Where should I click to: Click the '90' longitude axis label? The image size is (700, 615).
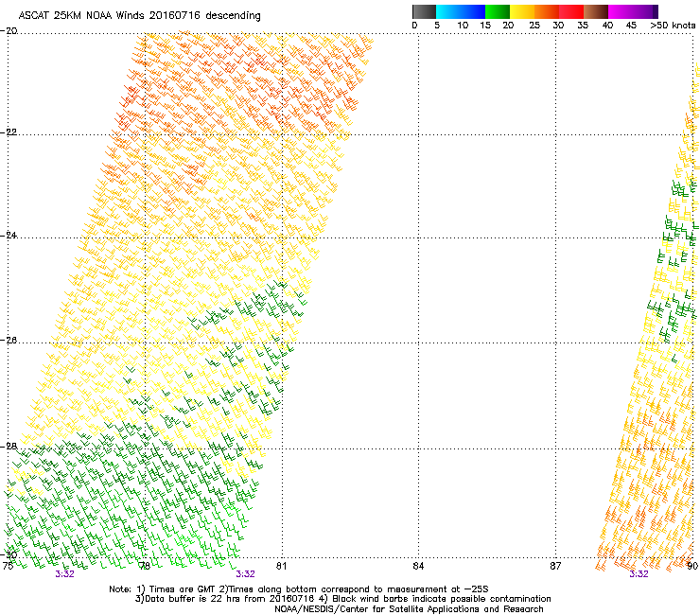click(x=692, y=566)
